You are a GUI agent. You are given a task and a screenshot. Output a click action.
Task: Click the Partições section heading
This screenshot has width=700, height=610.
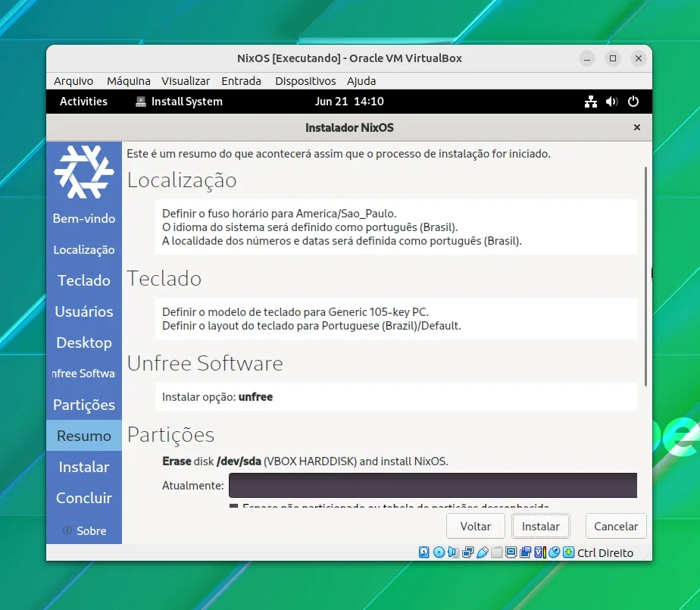[170, 435]
